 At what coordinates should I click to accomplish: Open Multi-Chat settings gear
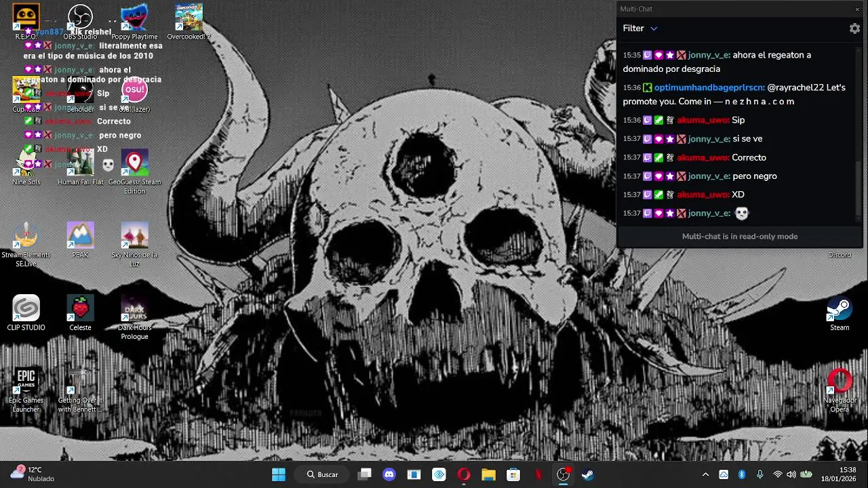tap(854, 28)
